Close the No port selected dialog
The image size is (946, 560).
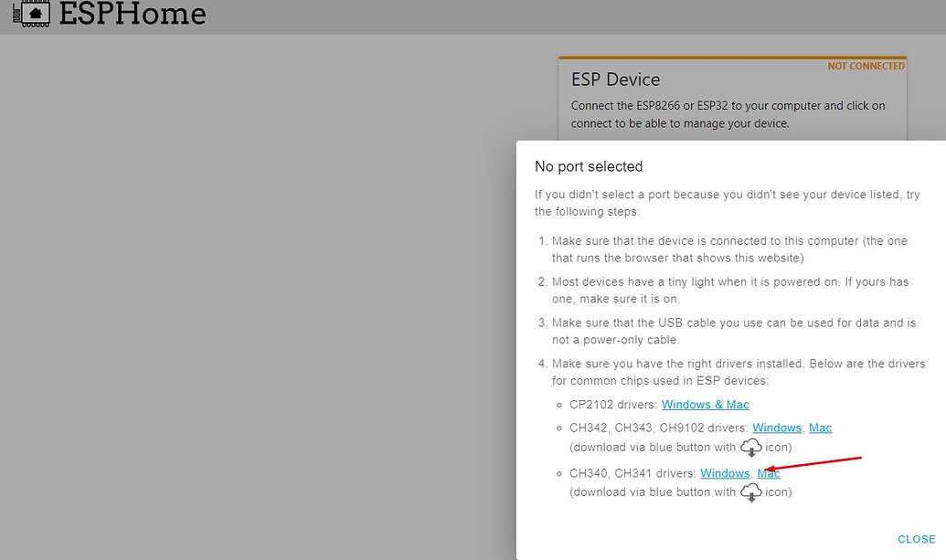[x=916, y=540]
